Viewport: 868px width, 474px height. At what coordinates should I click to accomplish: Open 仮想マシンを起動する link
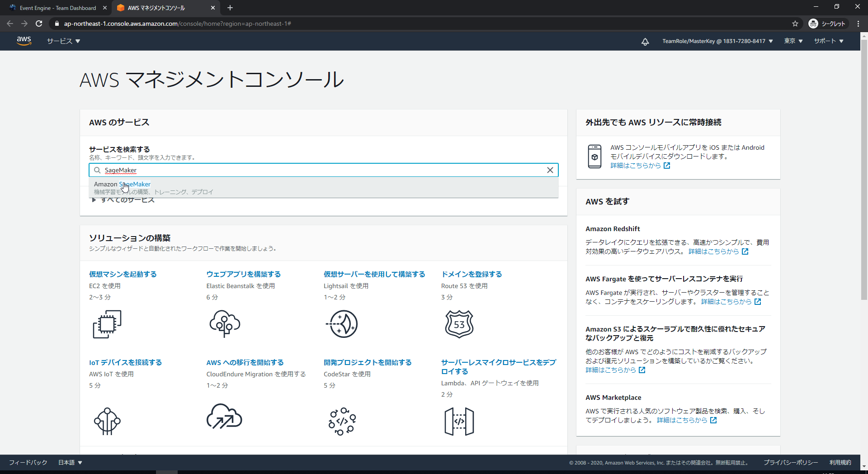(x=123, y=274)
